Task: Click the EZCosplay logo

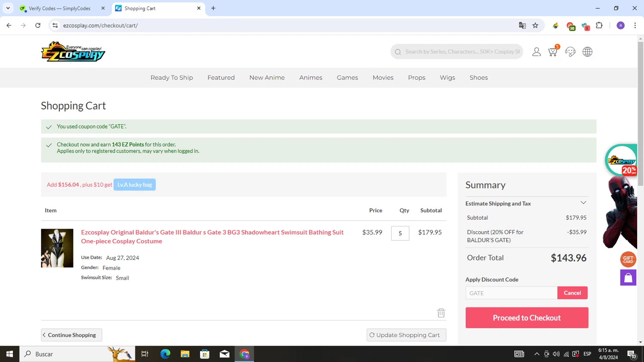Action: pyautogui.click(x=73, y=51)
